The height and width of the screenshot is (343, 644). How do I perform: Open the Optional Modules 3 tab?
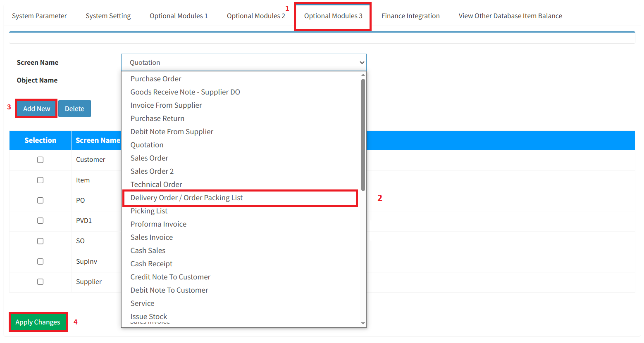pyautogui.click(x=333, y=16)
